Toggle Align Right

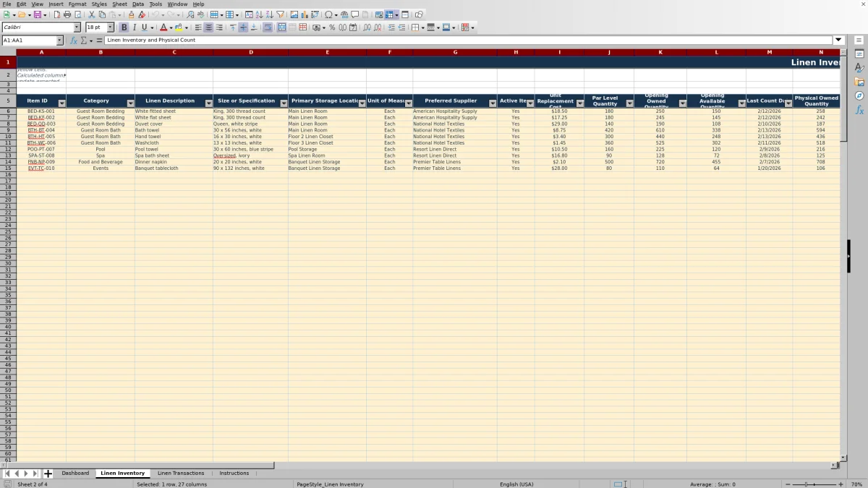pyautogui.click(x=219, y=27)
